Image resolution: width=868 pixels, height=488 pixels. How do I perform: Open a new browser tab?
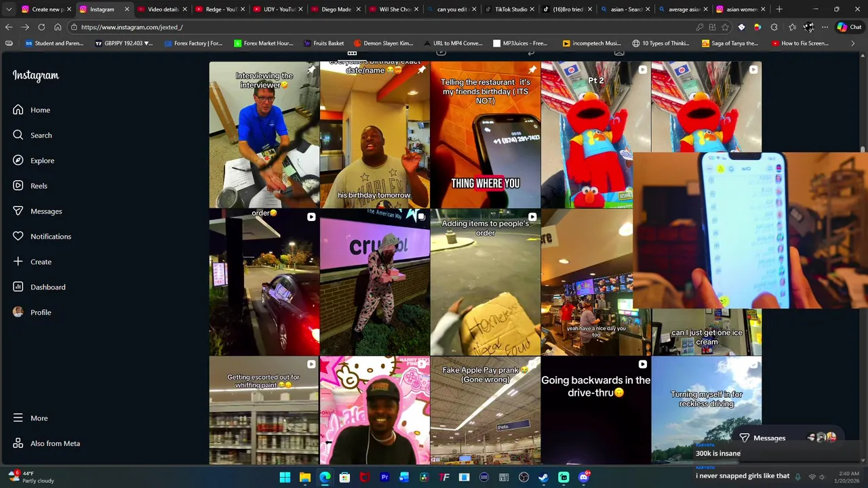point(779,9)
